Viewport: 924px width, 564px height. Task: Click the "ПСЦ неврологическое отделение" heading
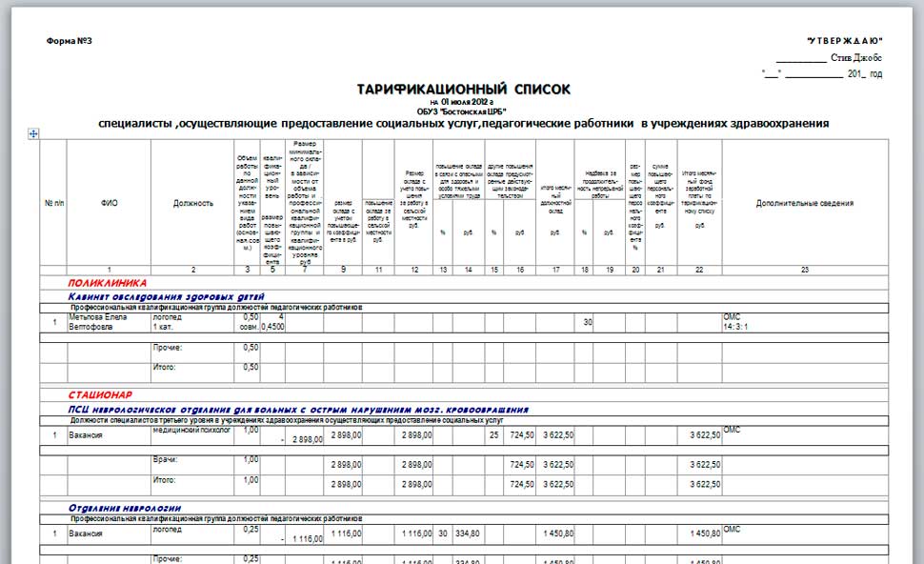[298, 410]
